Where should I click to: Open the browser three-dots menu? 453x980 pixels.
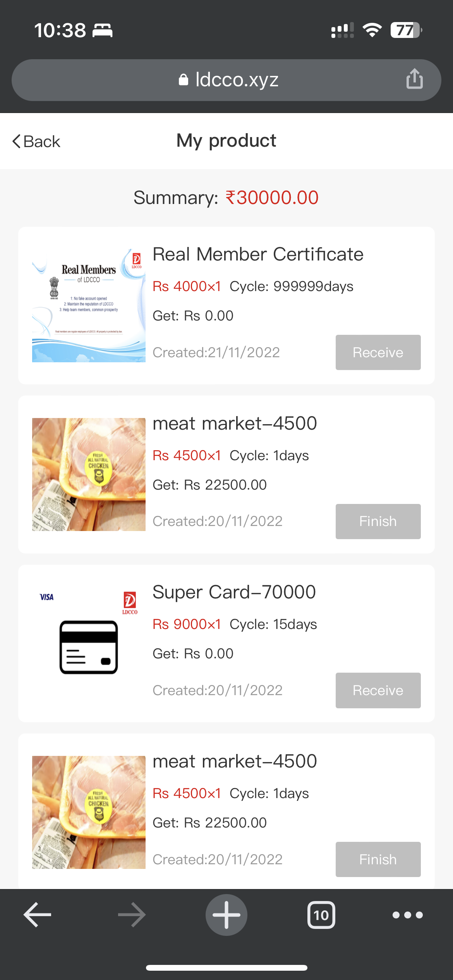[x=407, y=915]
